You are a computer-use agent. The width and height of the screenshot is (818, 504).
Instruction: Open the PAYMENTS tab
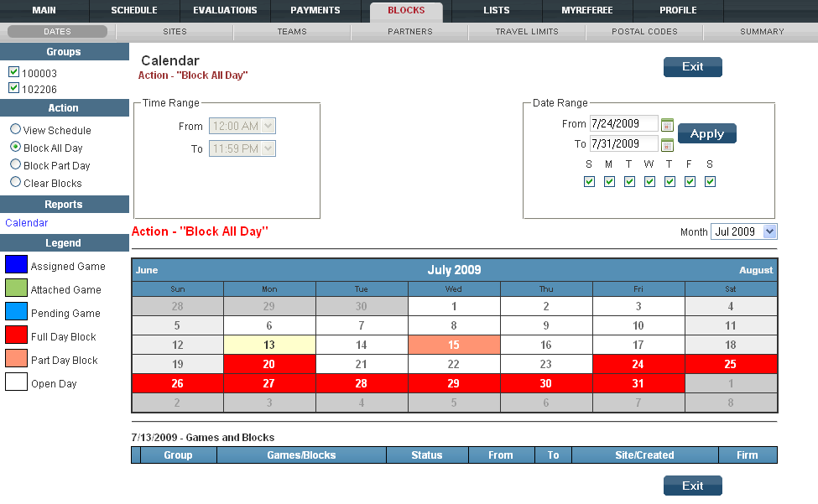tap(315, 10)
